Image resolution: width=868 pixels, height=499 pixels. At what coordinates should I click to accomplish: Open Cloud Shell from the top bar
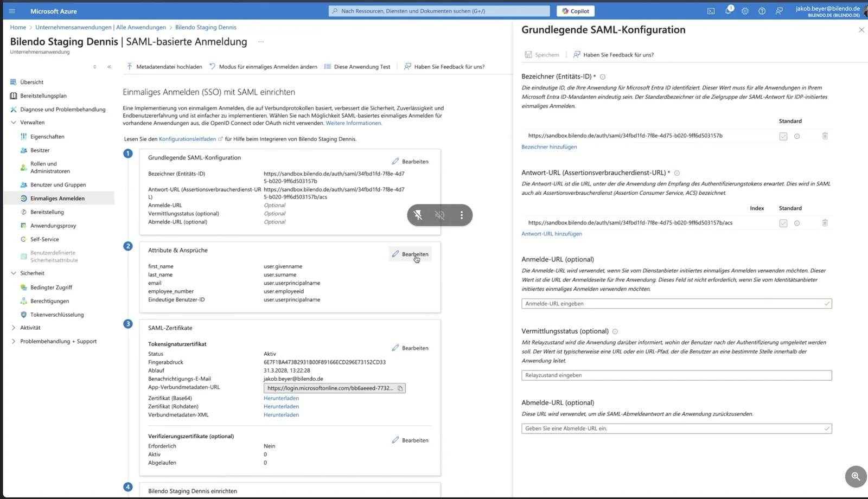tap(711, 11)
